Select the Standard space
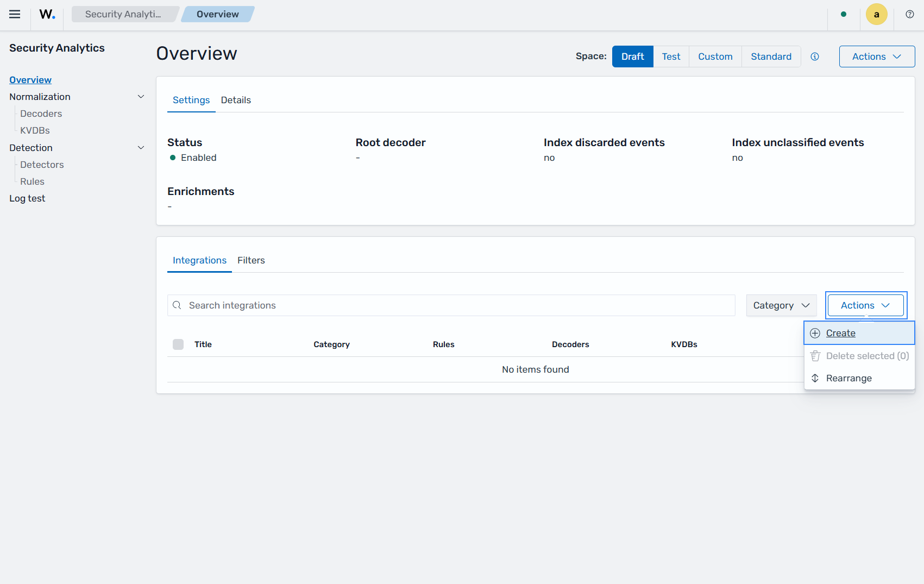924x584 pixels. 771,56
